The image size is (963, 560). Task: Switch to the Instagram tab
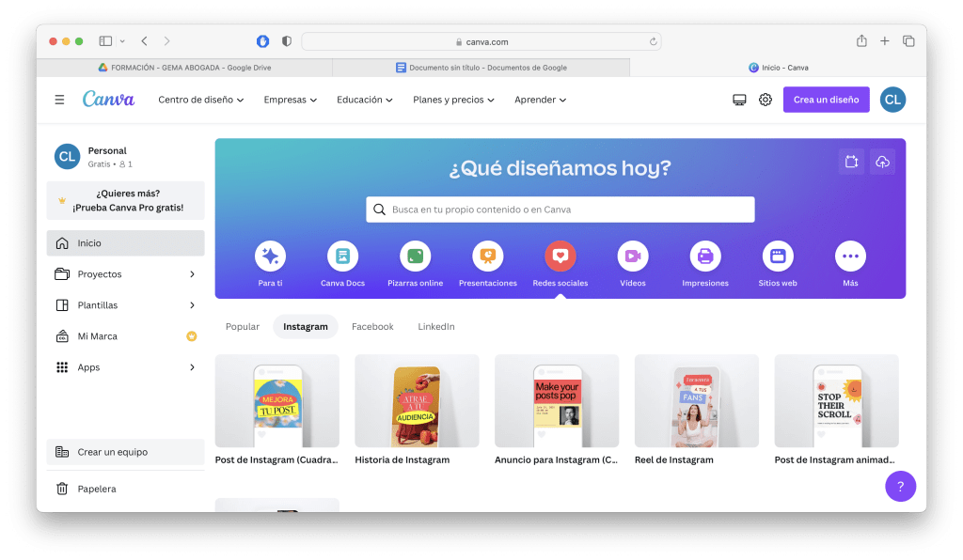[306, 326]
